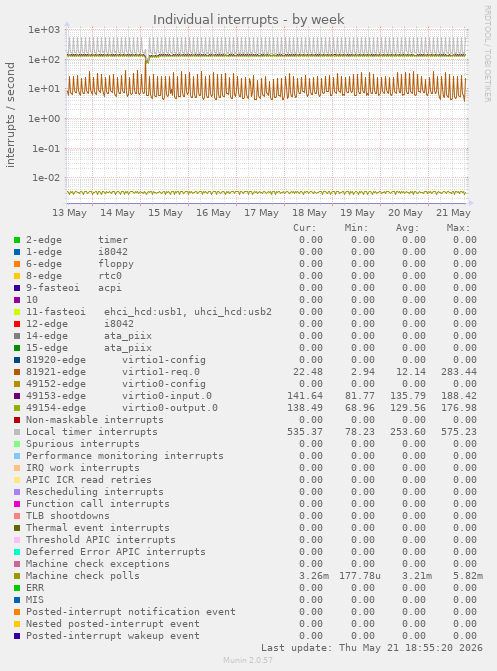Click the 283.44 max value for virtio1-req.0
497x671 pixels.
click(459, 372)
